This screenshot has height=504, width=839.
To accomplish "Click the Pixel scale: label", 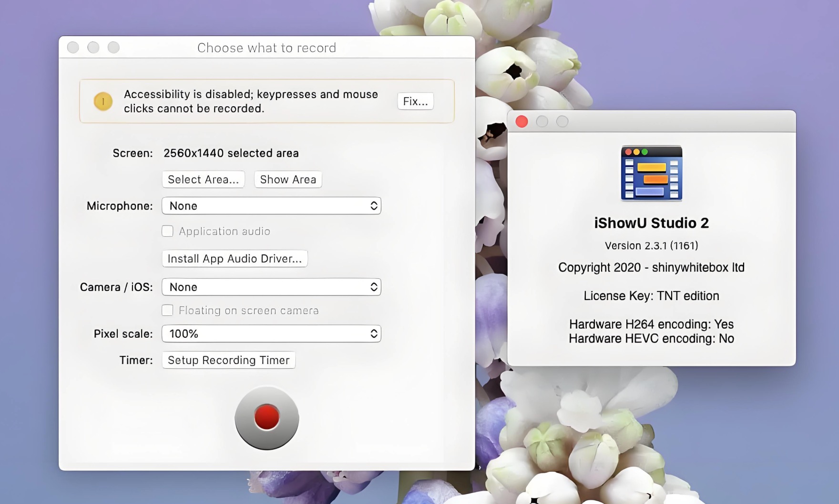I will (x=123, y=333).
